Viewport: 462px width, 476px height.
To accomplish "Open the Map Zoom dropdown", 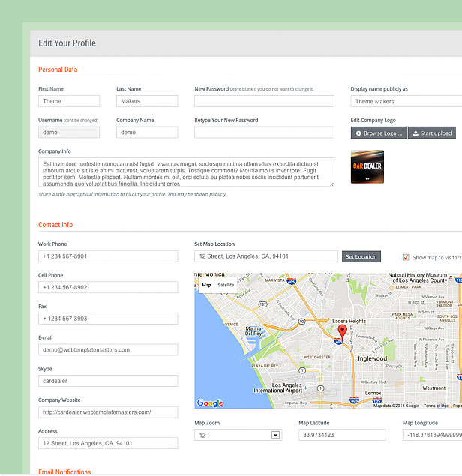I will click(x=237, y=435).
